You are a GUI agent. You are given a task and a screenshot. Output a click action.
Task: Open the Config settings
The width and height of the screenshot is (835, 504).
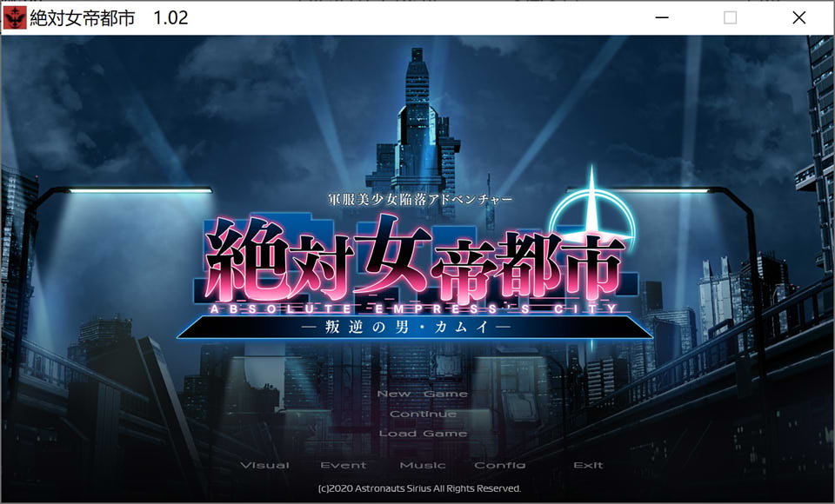tap(499, 465)
